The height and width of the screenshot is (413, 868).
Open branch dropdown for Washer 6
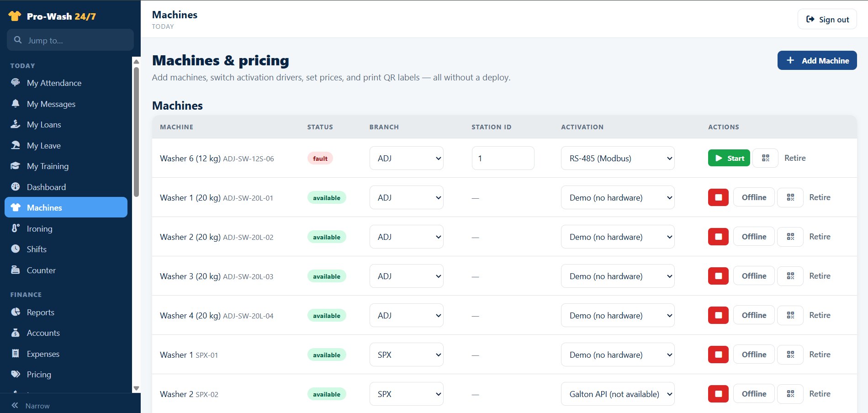click(x=406, y=158)
